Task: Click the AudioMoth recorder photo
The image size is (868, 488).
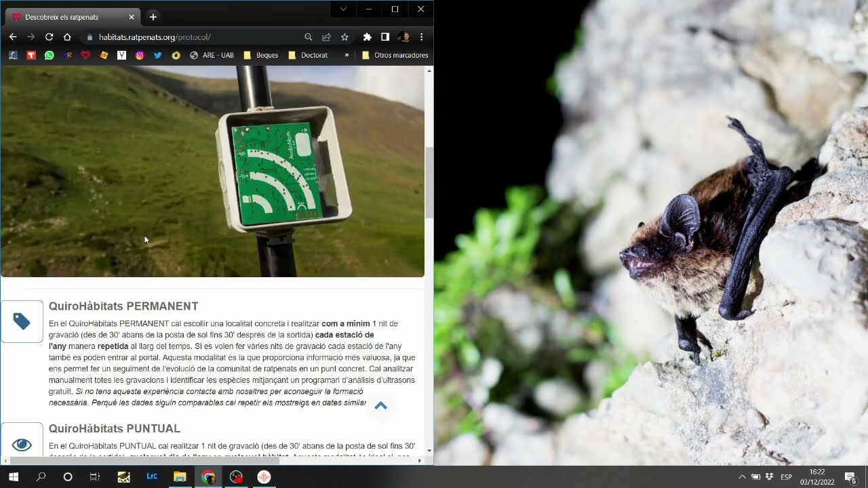Action: (x=212, y=171)
